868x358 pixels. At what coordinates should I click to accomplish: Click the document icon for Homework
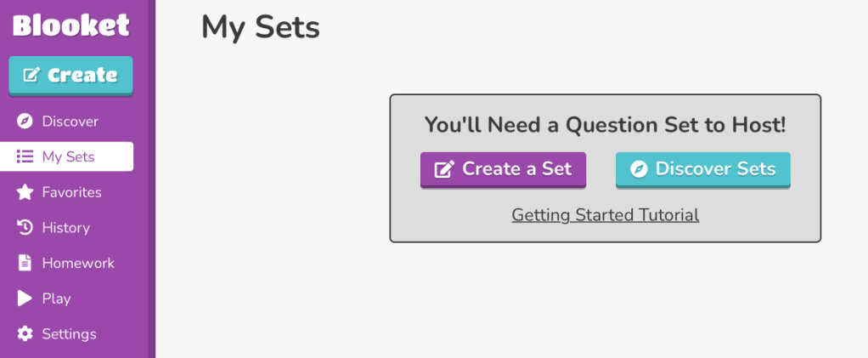25,264
